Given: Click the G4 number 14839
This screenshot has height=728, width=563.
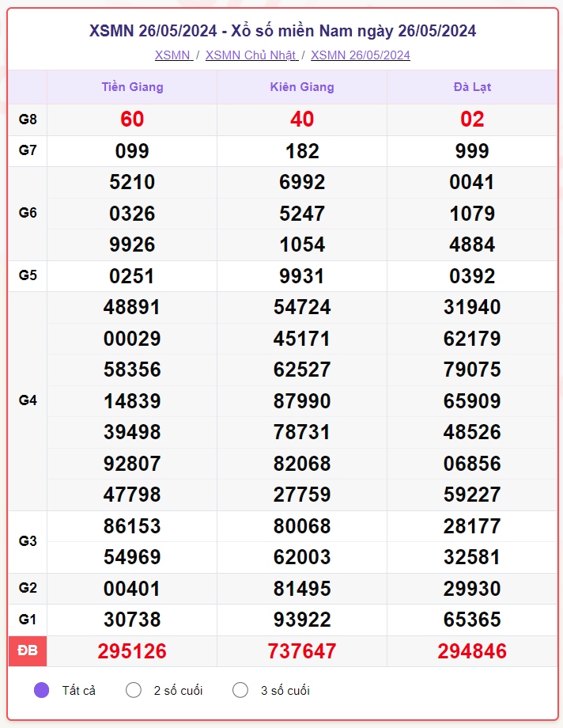Looking at the screenshot, I should [132, 401].
